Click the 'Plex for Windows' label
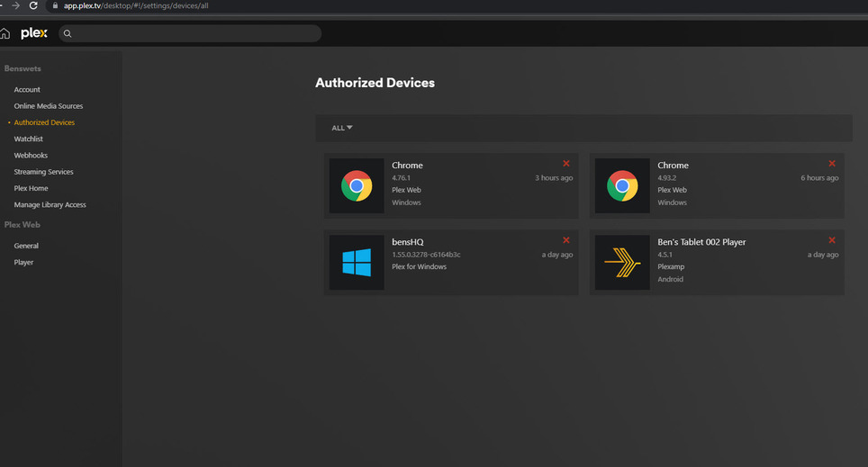868x467 pixels. pyautogui.click(x=419, y=266)
